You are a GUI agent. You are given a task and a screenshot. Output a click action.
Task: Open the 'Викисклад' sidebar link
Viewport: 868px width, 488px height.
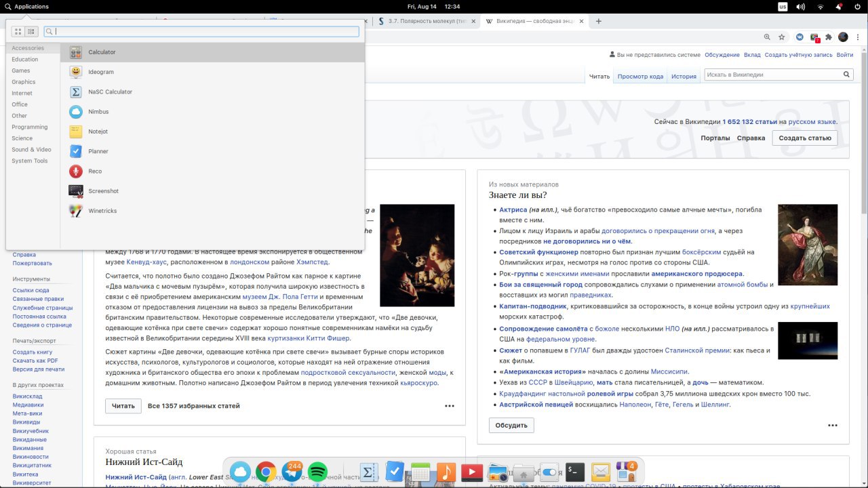pyautogui.click(x=27, y=396)
